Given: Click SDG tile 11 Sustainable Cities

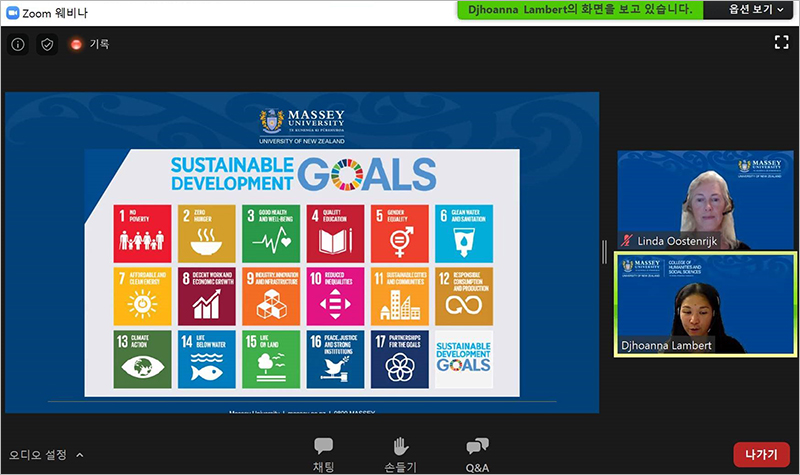Looking at the screenshot, I should 399,296.
